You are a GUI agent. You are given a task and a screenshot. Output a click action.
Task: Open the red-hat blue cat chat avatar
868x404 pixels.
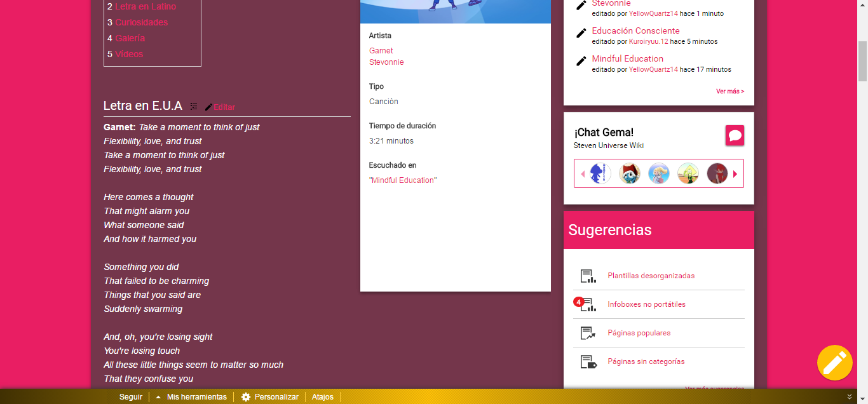tap(630, 173)
